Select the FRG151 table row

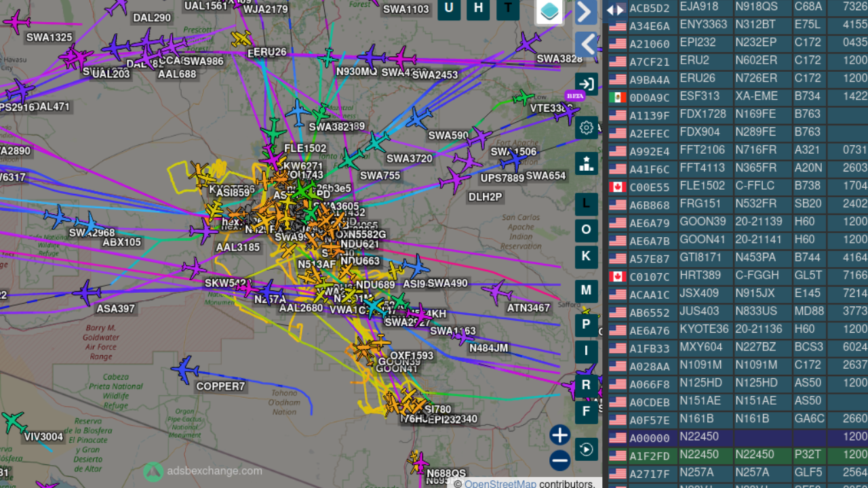738,205
